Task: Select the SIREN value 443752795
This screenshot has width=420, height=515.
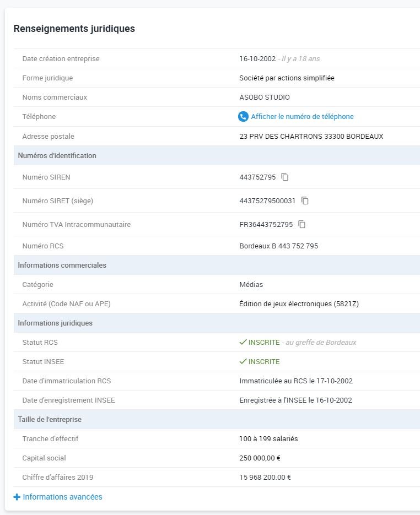Action: click(x=257, y=177)
